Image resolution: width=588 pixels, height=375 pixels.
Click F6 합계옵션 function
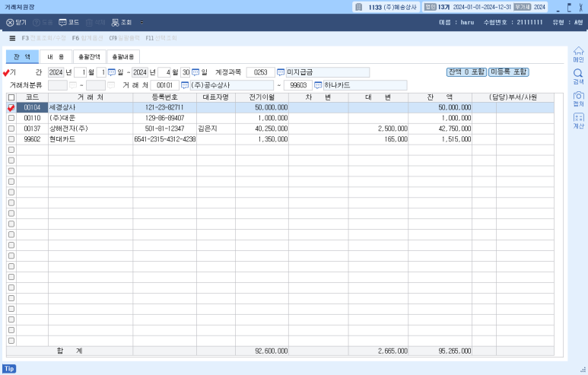[87, 38]
